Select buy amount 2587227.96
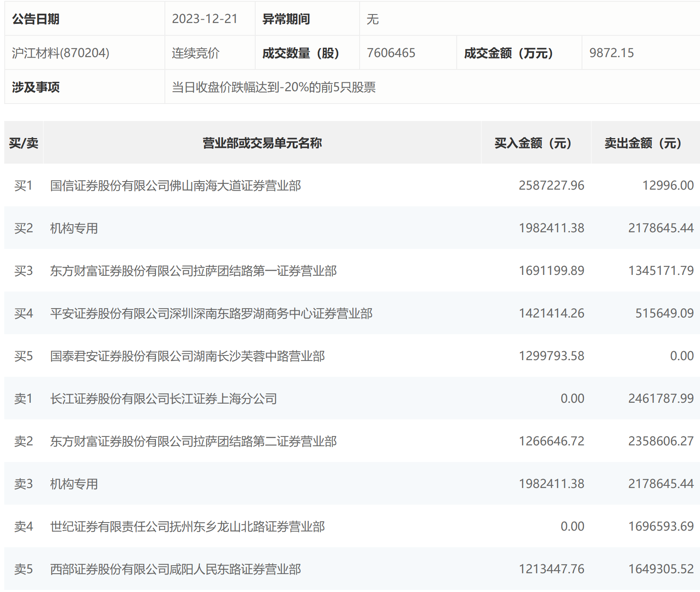 click(552, 185)
